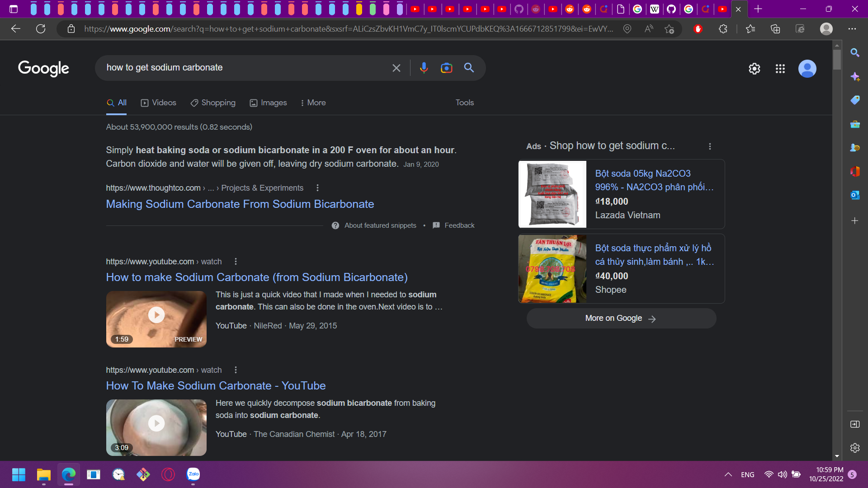This screenshot has width=868, height=488.
Task: Open the Shopping sidebar tool
Action: (854, 100)
